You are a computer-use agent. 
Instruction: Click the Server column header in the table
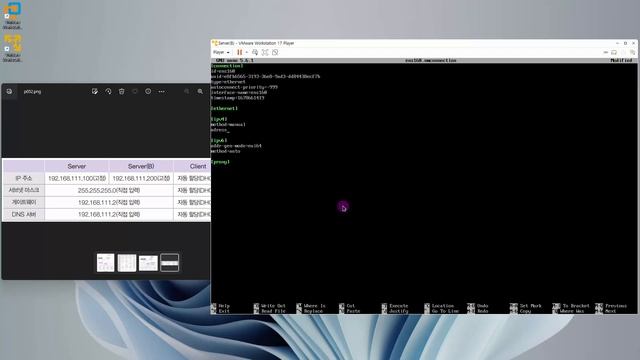[76, 166]
